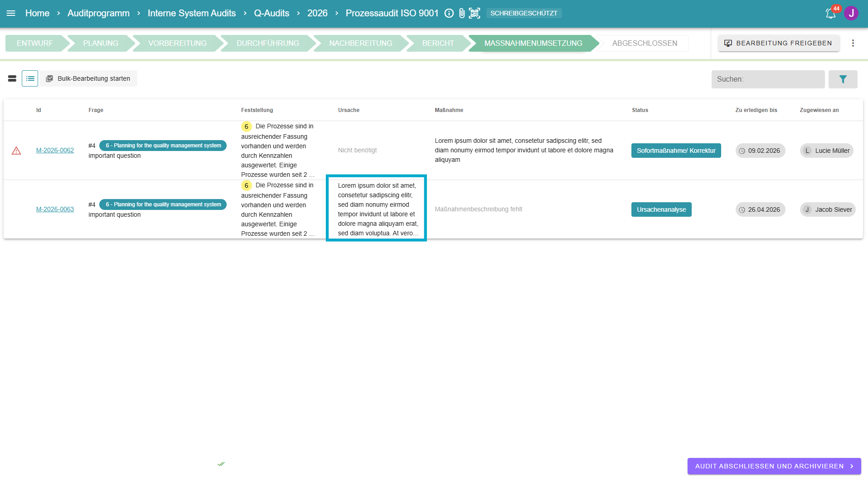Open attachments paperclip icon

(x=461, y=13)
